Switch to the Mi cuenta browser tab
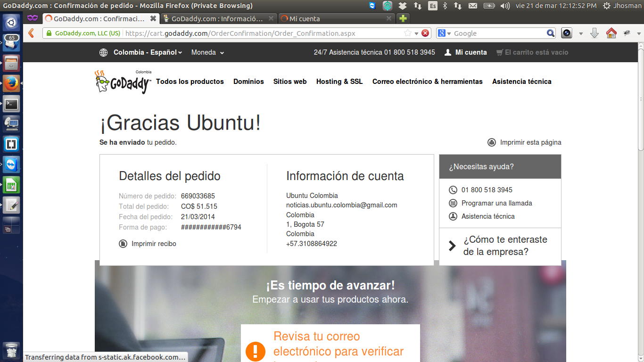The image size is (644, 362). 335,19
